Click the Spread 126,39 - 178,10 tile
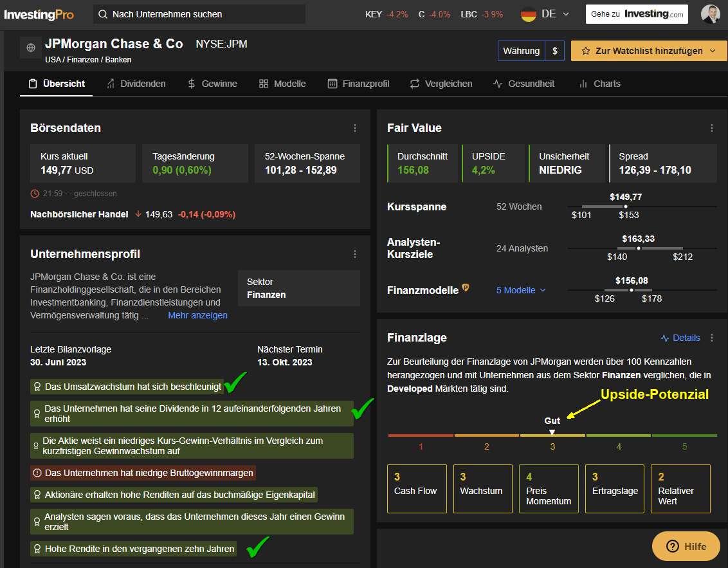728x568 pixels. click(x=663, y=163)
